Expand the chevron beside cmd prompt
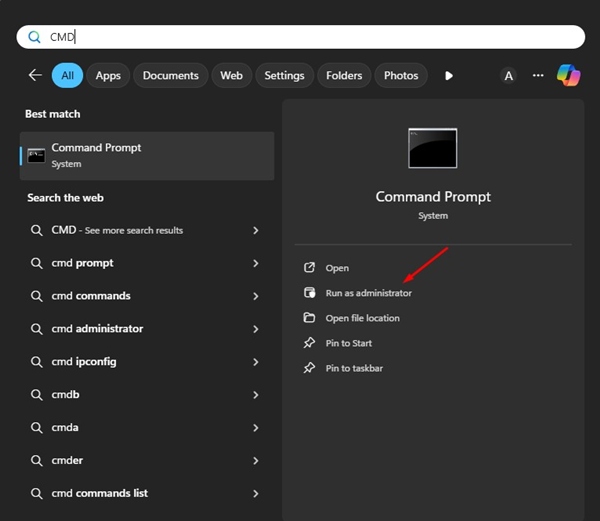The image size is (600, 521). pyautogui.click(x=256, y=263)
